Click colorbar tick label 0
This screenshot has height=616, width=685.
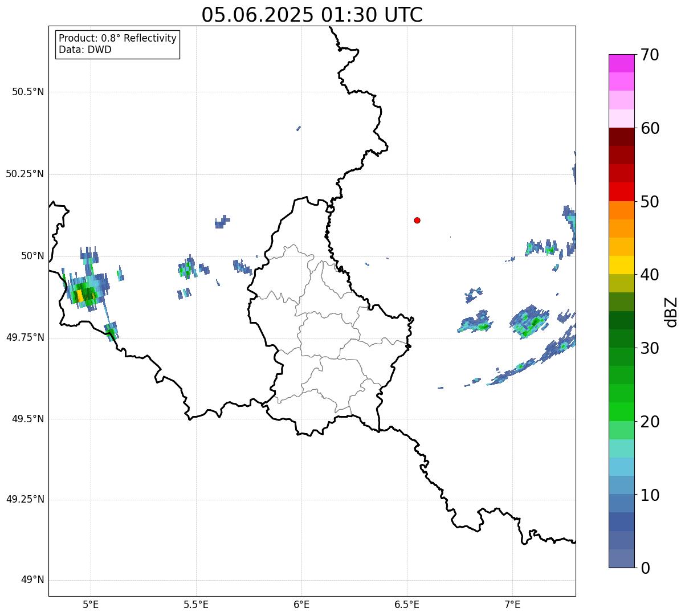[645, 568]
